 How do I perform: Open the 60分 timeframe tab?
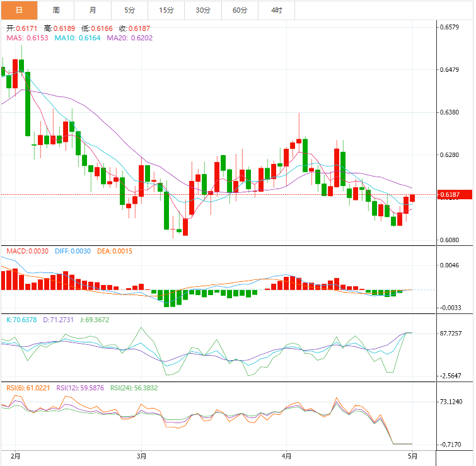coord(240,10)
